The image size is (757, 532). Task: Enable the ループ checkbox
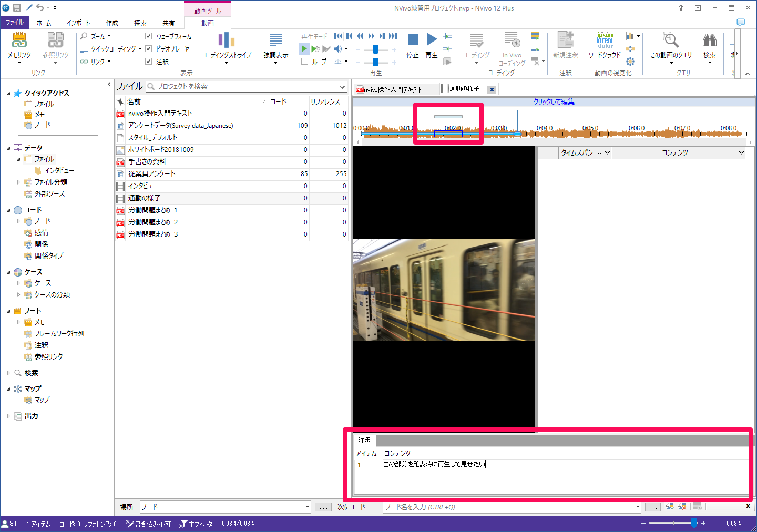click(x=305, y=62)
